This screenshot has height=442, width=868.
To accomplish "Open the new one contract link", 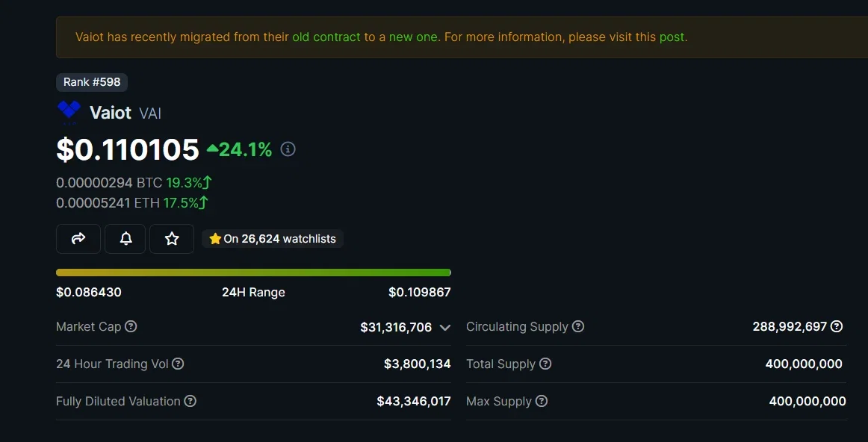I will 414,37.
